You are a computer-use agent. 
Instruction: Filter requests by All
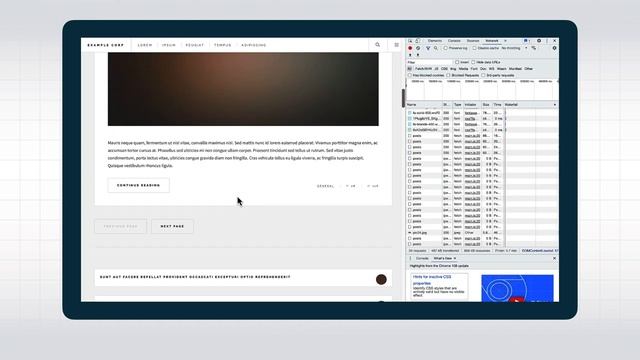click(409, 69)
